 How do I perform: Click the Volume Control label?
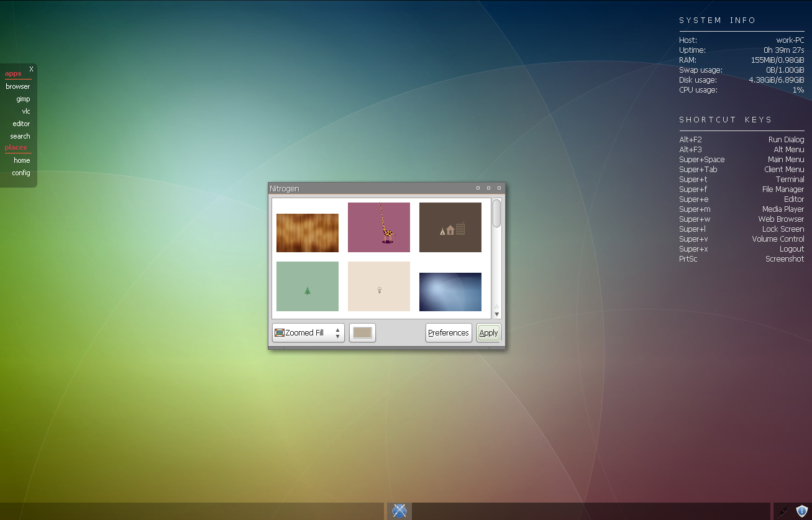click(x=778, y=239)
